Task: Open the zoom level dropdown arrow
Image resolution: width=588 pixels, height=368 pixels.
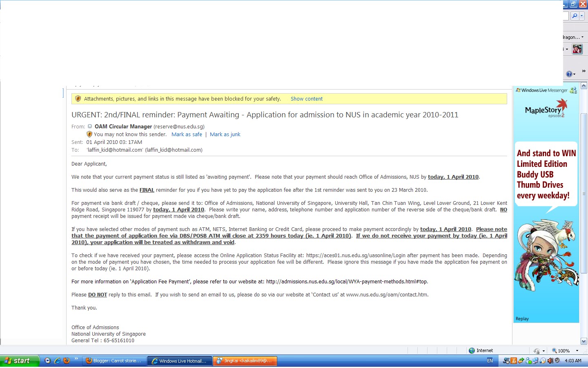Action: 577,350
